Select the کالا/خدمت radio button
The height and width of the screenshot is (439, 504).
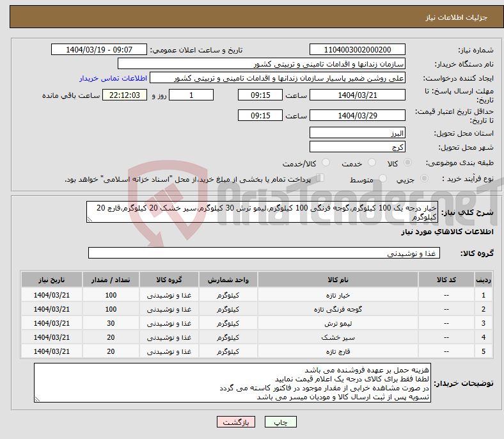coord(326,163)
